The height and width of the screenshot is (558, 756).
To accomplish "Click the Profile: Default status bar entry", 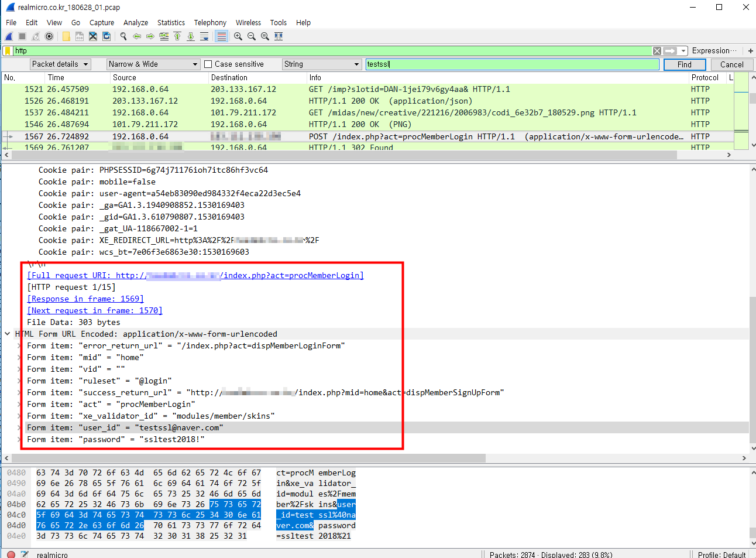I will (721, 554).
